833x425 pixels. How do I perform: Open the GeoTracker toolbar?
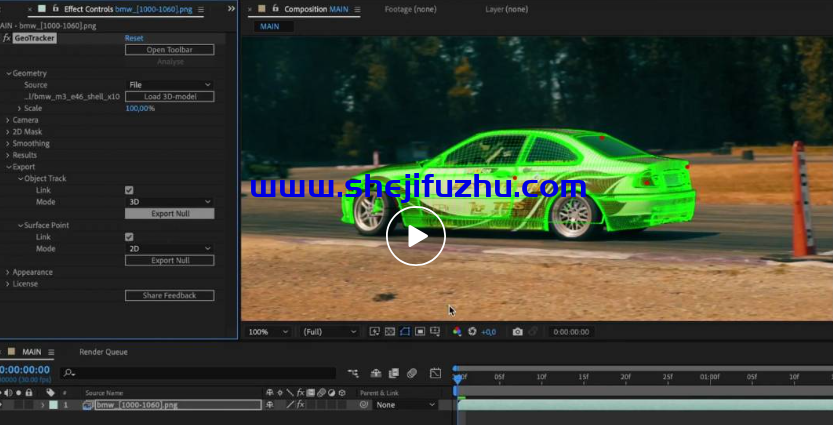(169, 49)
